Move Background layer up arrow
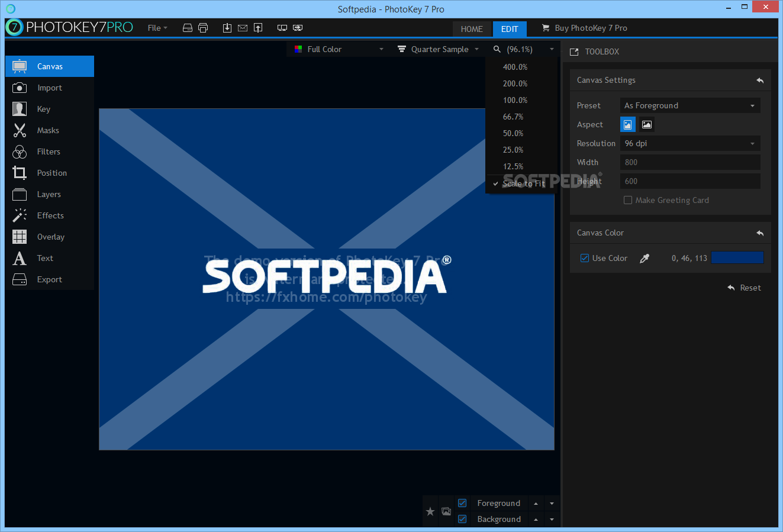The width and height of the screenshot is (783, 532). click(x=536, y=520)
